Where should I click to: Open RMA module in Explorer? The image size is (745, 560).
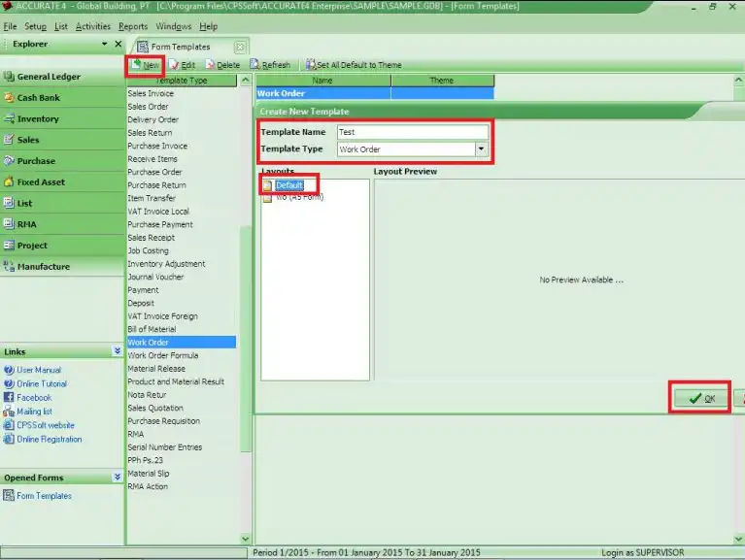(62, 224)
